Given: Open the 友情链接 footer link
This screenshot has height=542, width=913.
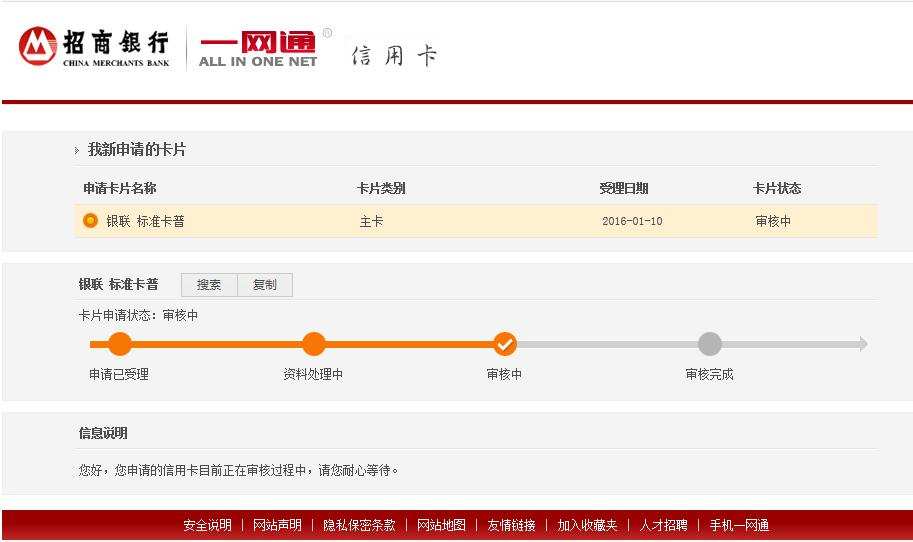Looking at the screenshot, I should [x=511, y=525].
